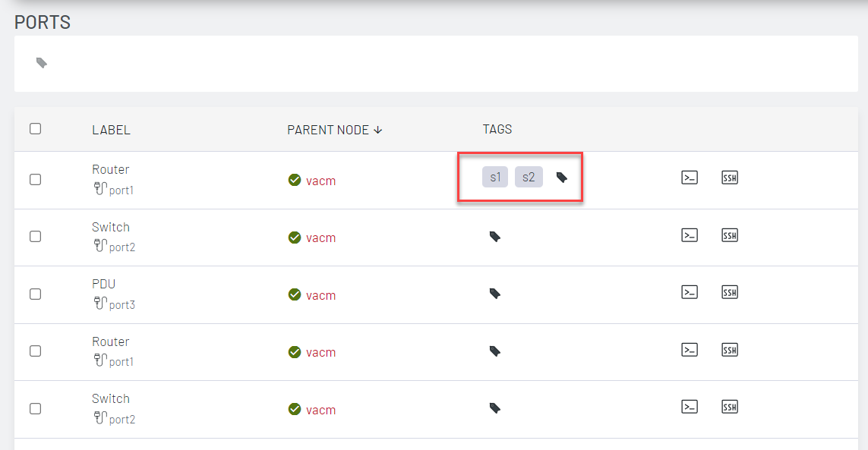Select all ports with the header checkbox
The height and width of the screenshot is (450, 868).
point(35,129)
